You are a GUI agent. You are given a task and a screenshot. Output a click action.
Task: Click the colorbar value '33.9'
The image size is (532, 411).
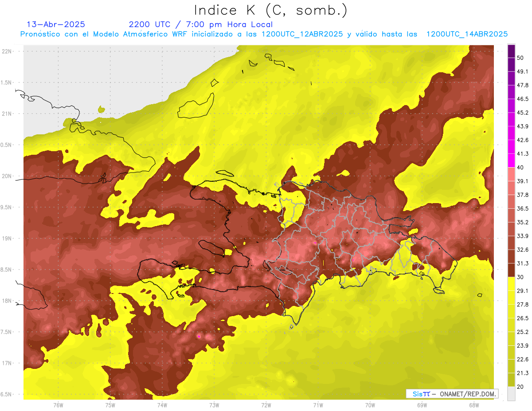(x=523, y=236)
